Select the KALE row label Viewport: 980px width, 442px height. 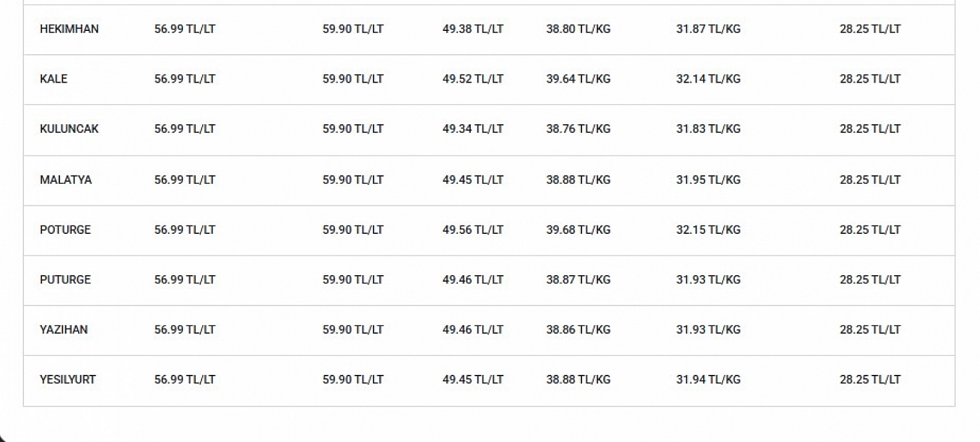click(54, 79)
